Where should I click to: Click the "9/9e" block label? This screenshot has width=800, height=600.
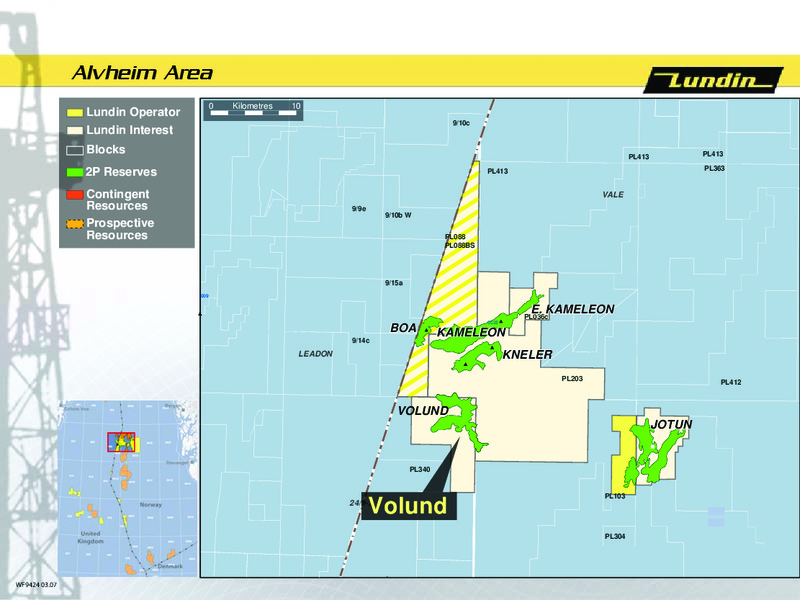(x=359, y=209)
